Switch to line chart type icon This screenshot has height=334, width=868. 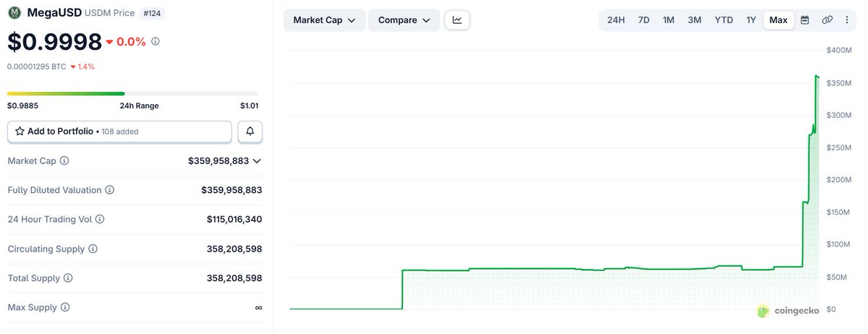(457, 20)
